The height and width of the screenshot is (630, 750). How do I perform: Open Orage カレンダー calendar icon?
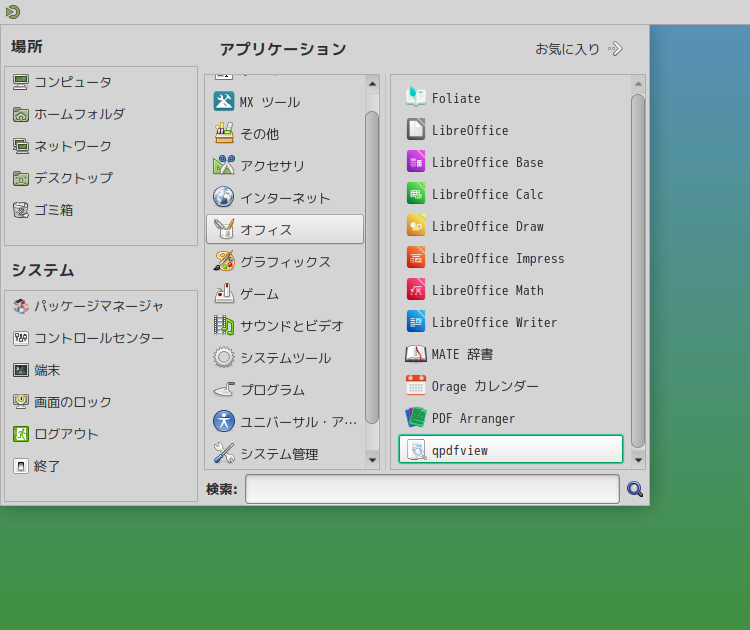pyautogui.click(x=416, y=386)
